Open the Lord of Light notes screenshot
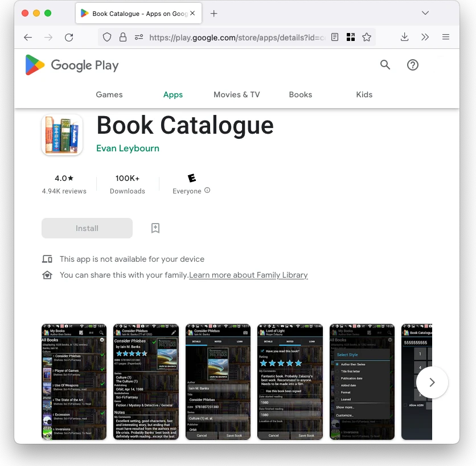 click(290, 382)
